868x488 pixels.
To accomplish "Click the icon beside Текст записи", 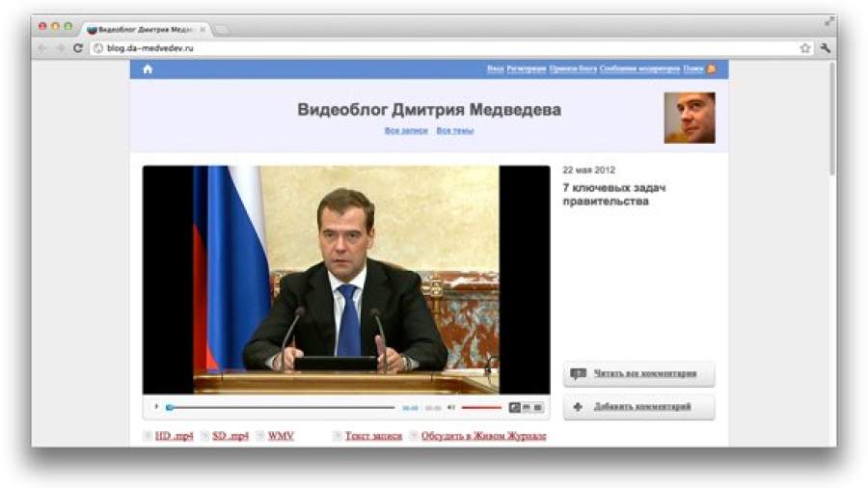I will coord(338,436).
